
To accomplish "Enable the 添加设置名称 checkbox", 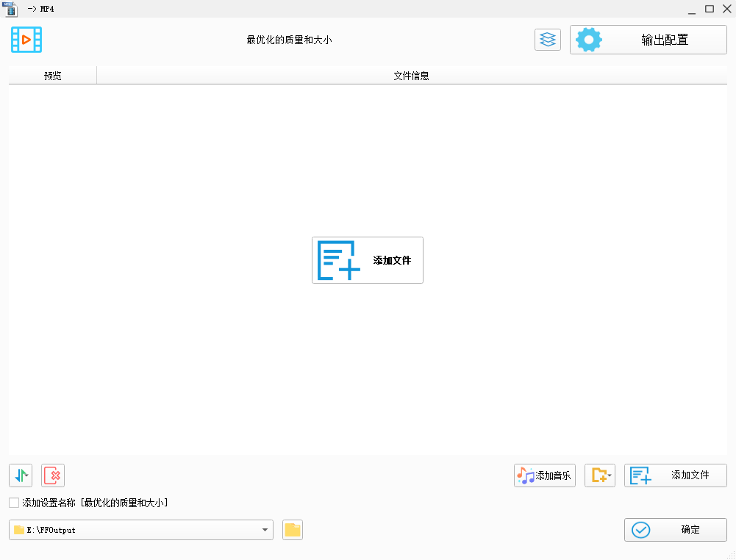I will [x=12, y=502].
